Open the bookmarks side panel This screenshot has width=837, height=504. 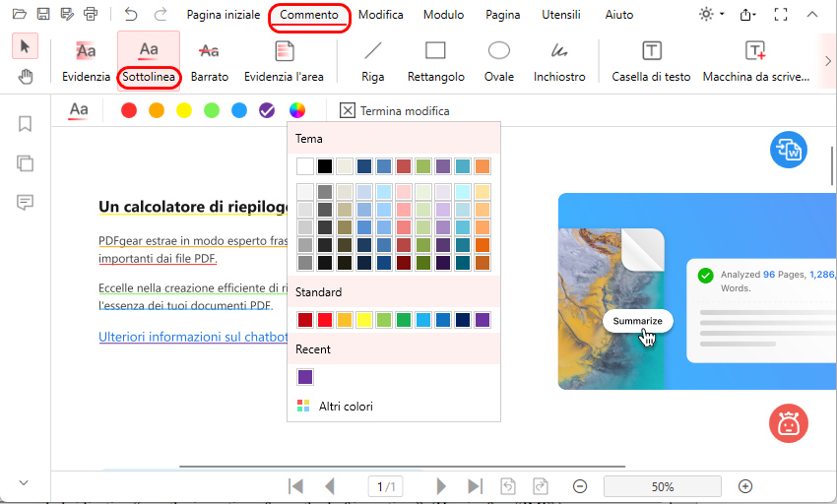(25, 124)
